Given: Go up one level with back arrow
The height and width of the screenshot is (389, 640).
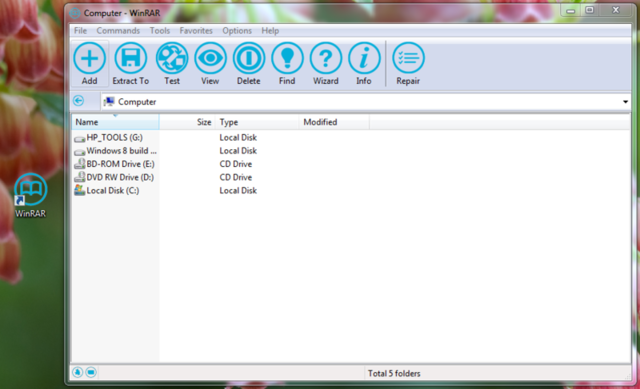Looking at the screenshot, I should click(x=78, y=101).
